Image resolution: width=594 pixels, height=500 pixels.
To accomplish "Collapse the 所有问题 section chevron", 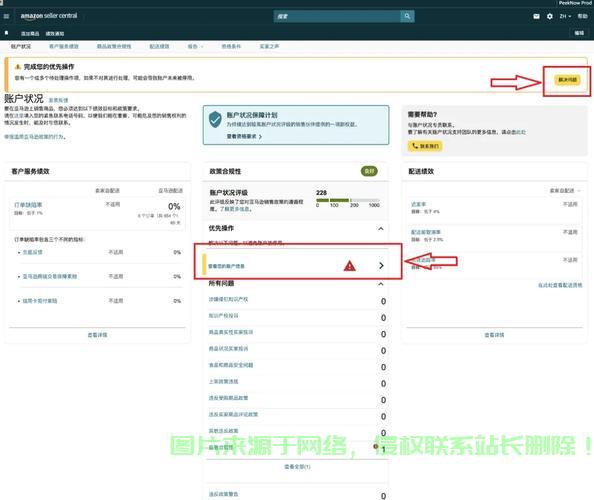I will (381, 284).
